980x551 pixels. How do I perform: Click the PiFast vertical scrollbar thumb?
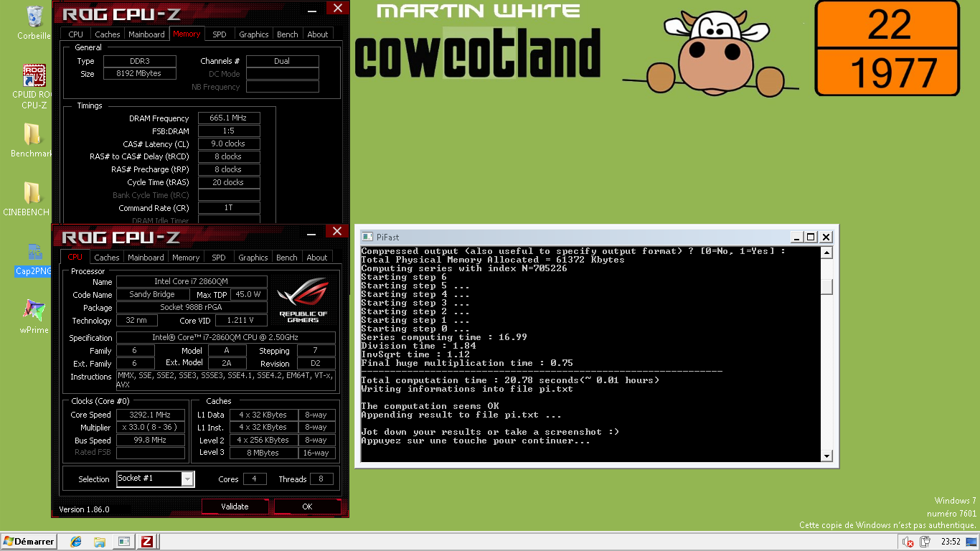coord(826,286)
